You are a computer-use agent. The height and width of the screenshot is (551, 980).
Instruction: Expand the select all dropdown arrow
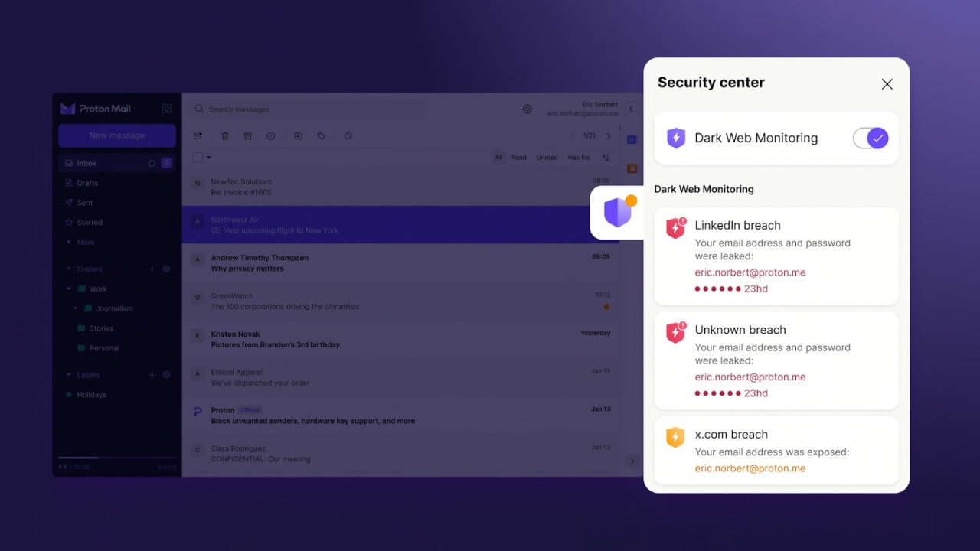tap(209, 158)
